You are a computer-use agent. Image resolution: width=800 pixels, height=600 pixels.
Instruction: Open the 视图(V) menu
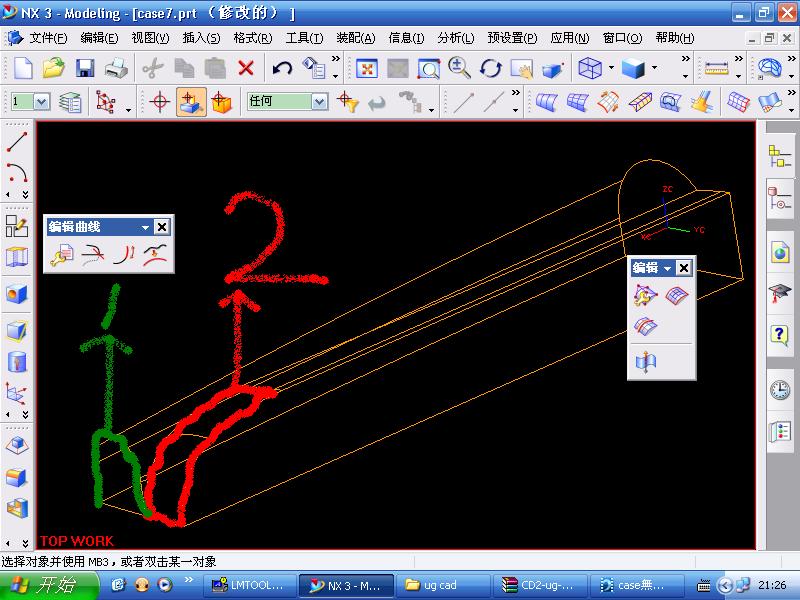[x=150, y=38]
